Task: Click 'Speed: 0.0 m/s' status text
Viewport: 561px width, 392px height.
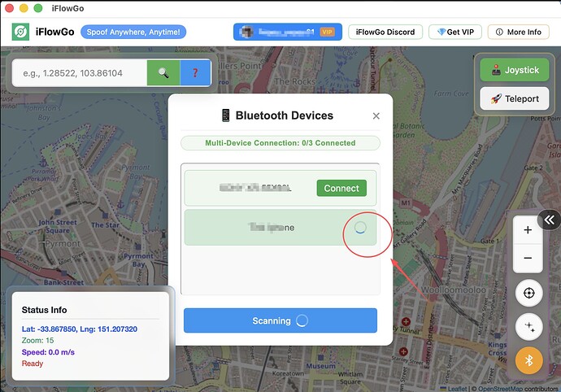Action: click(48, 352)
